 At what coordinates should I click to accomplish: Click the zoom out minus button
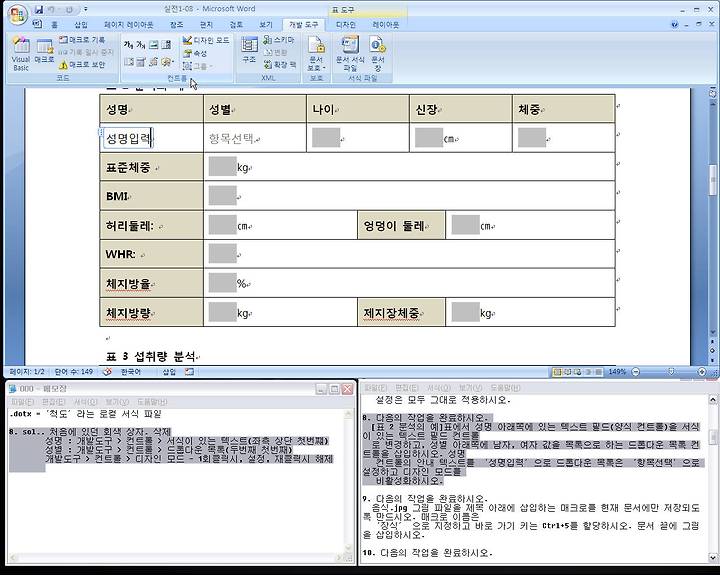tap(636, 372)
